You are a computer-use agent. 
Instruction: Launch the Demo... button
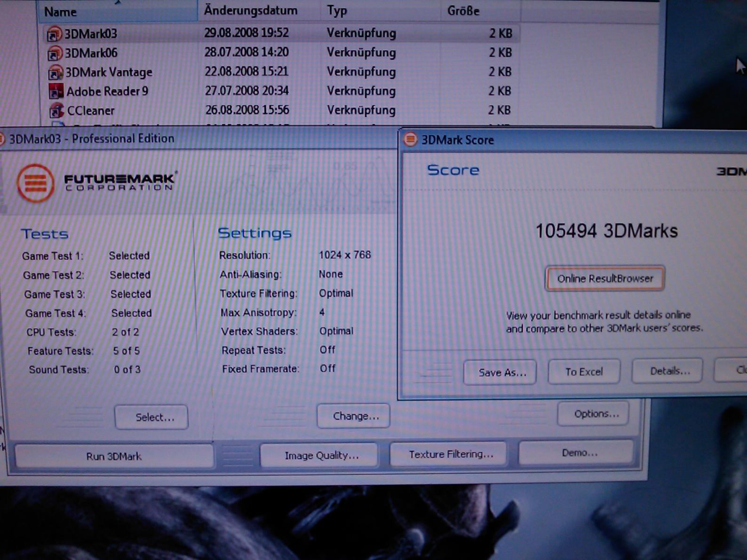(x=576, y=453)
